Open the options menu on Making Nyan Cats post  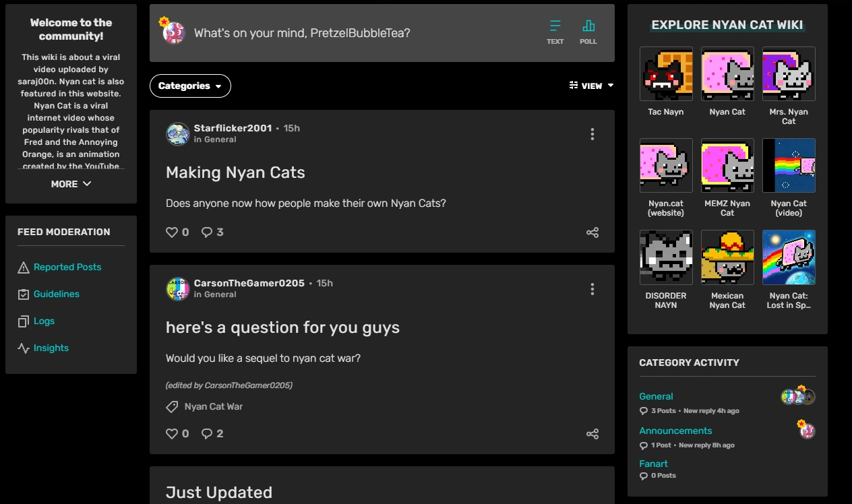[x=592, y=134]
